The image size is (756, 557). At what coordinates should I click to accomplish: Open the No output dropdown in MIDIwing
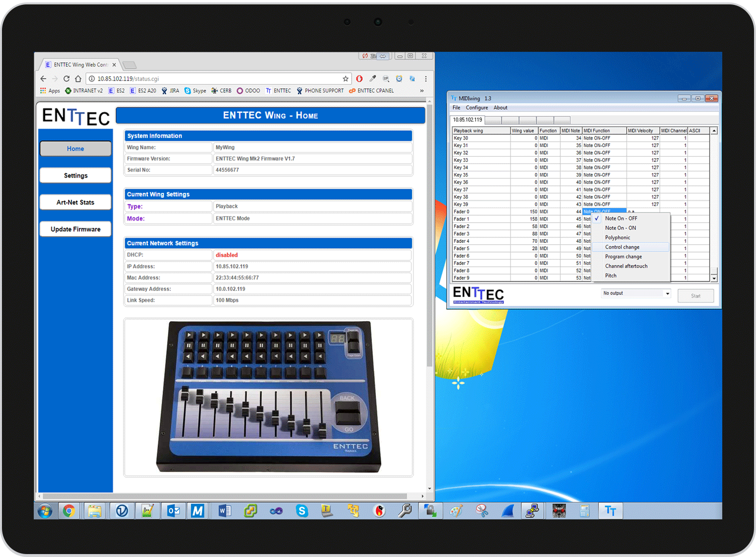[x=636, y=293]
